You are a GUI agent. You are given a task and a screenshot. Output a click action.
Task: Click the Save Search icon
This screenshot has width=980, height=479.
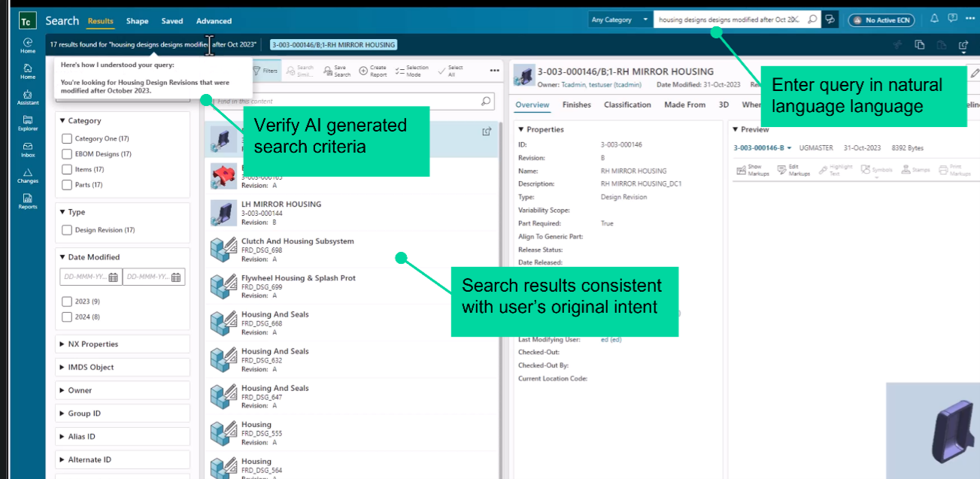point(336,70)
